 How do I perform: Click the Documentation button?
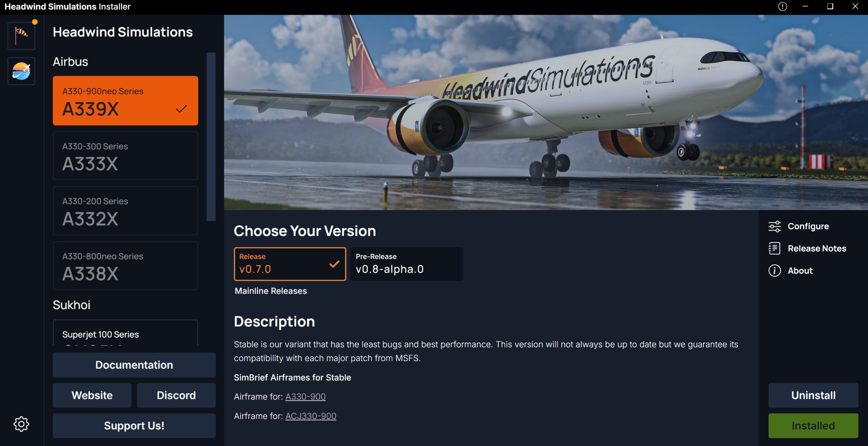(134, 365)
